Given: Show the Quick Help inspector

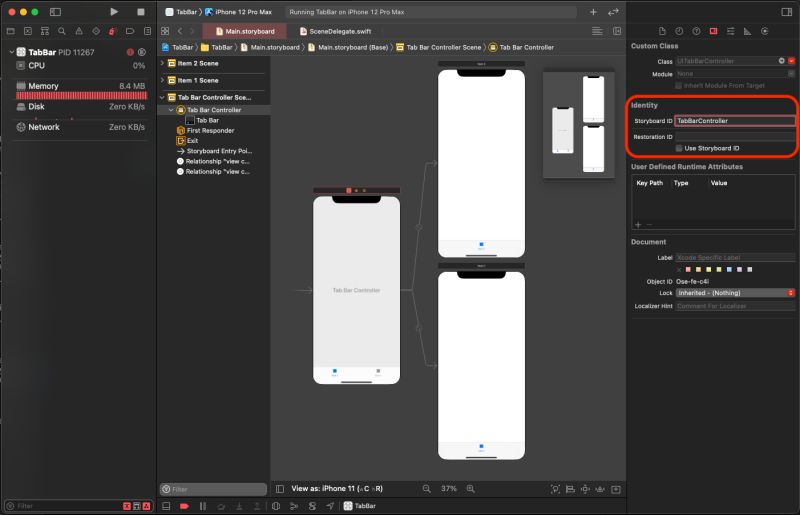Looking at the screenshot, I should click(696, 31).
